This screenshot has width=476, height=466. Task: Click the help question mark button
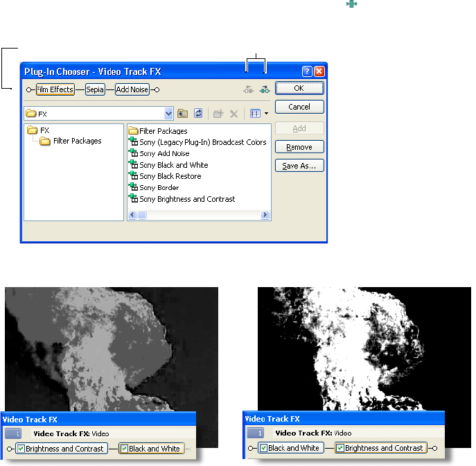coord(307,71)
